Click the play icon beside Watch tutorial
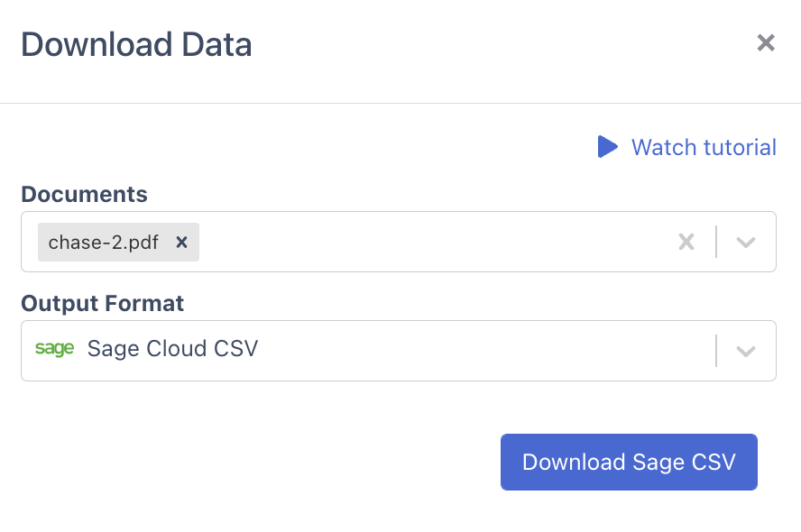Viewport: 801px width, 532px height. point(608,147)
